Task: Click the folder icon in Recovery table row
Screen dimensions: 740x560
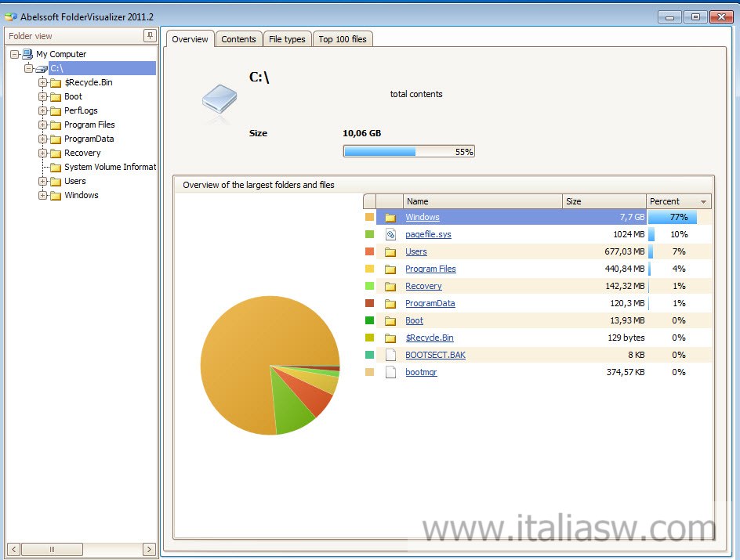Action: pos(390,286)
